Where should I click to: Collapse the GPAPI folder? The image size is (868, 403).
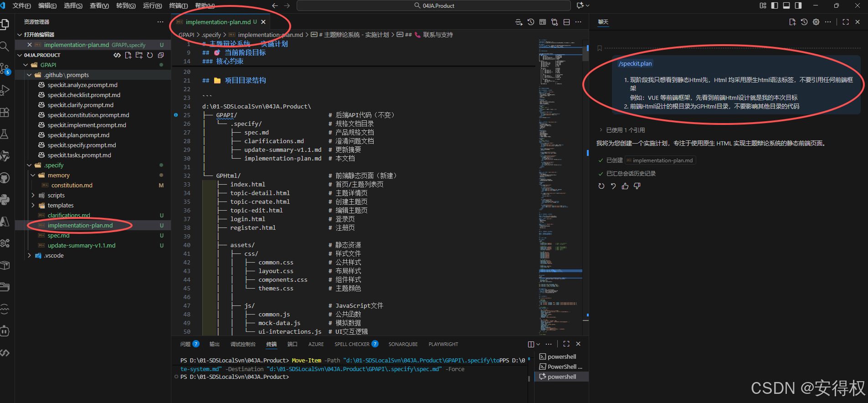[26, 65]
